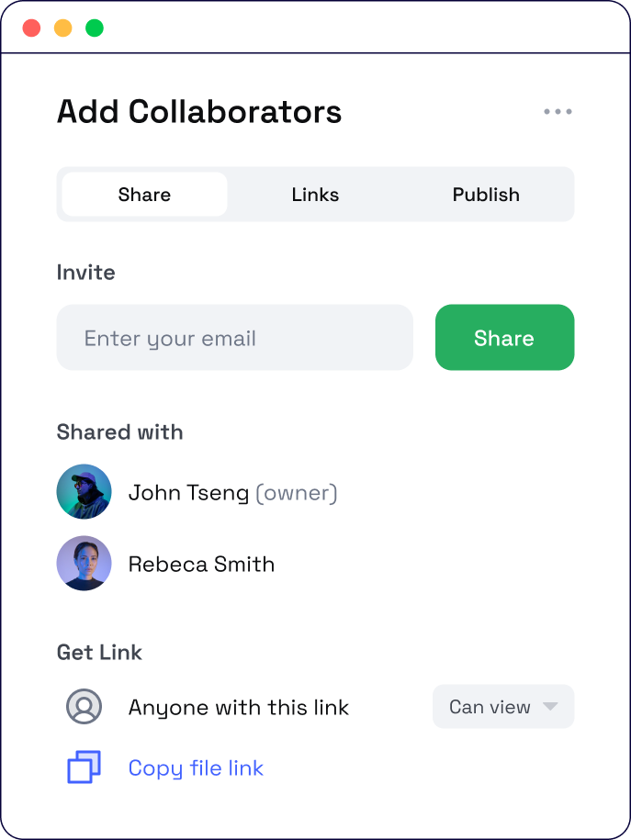Click the Copy file link text
Screen dimensions: 631x840
(x=196, y=767)
